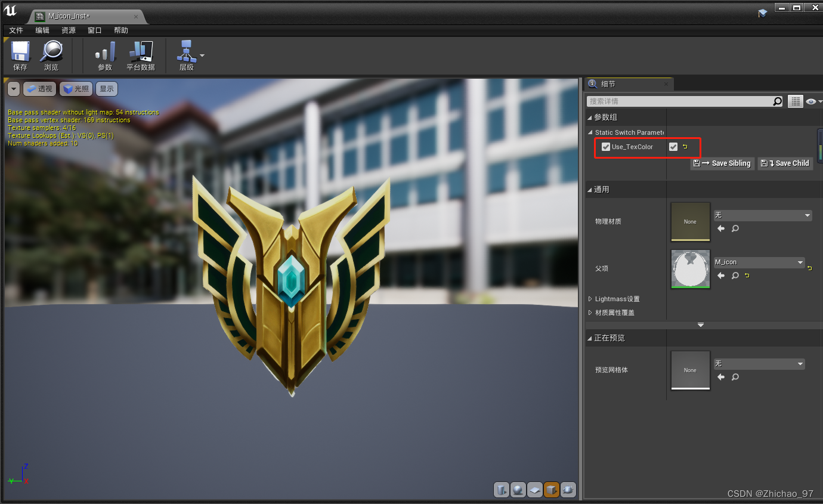823x504 pixels.
Task: Set preview mesh to sphere
Action: [518, 490]
